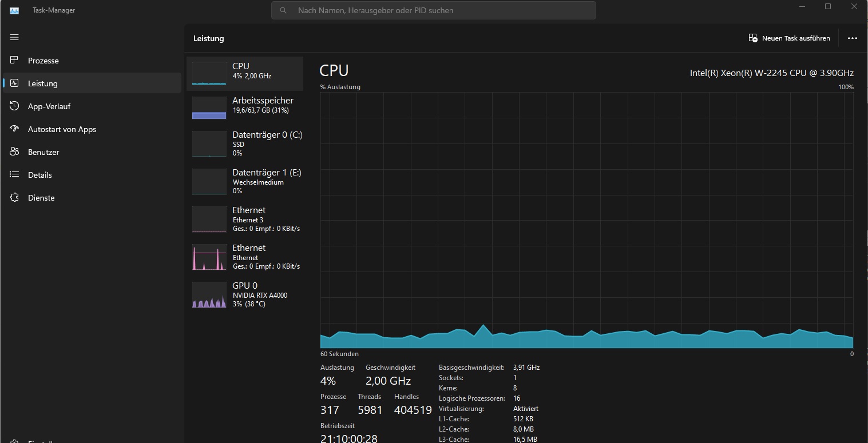This screenshot has width=868, height=443.
Task: Open the Prozesse page icon
Action: point(15,60)
